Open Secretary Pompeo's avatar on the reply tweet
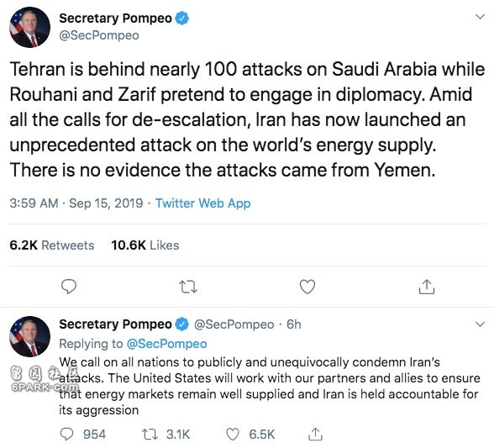The image size is (494, 448). click(x=30, y=336)
